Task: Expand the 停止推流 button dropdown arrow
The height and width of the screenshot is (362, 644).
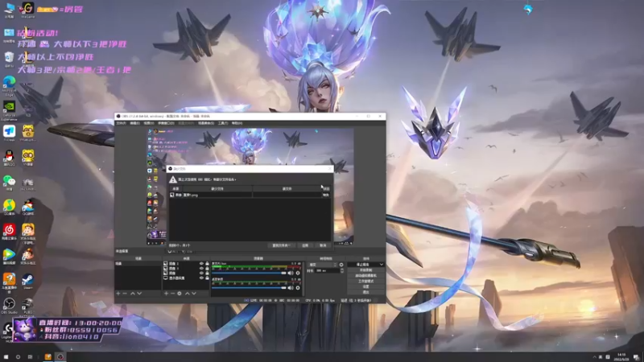Action: click(382, 265)
